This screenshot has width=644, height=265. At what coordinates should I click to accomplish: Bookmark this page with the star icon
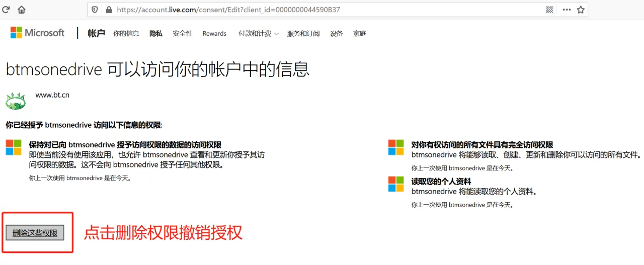click(581, 10)
